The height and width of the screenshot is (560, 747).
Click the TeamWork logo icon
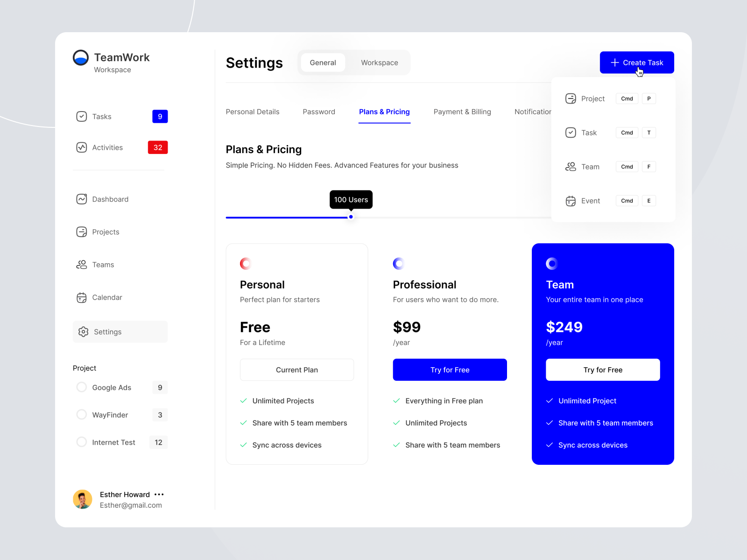[x=81, y=57]
